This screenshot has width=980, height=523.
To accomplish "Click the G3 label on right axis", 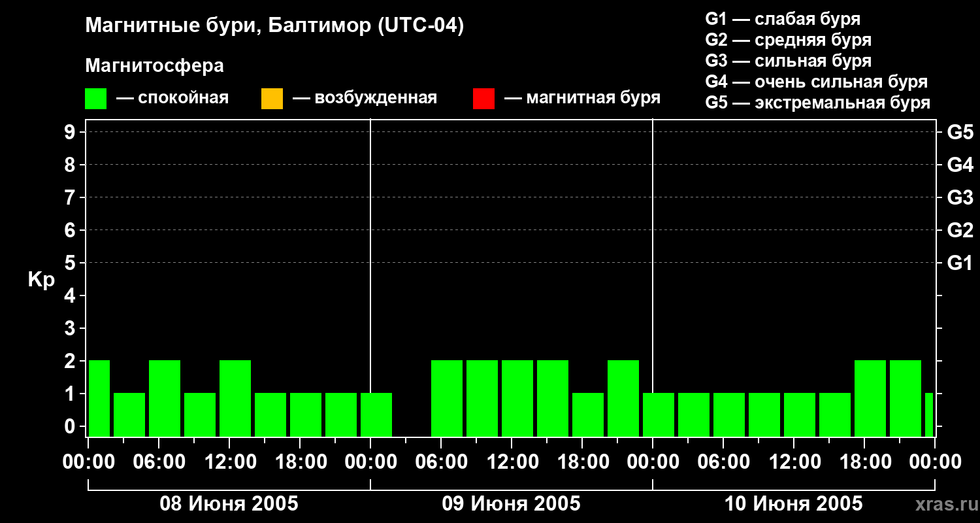I will [x=960, y=197].
